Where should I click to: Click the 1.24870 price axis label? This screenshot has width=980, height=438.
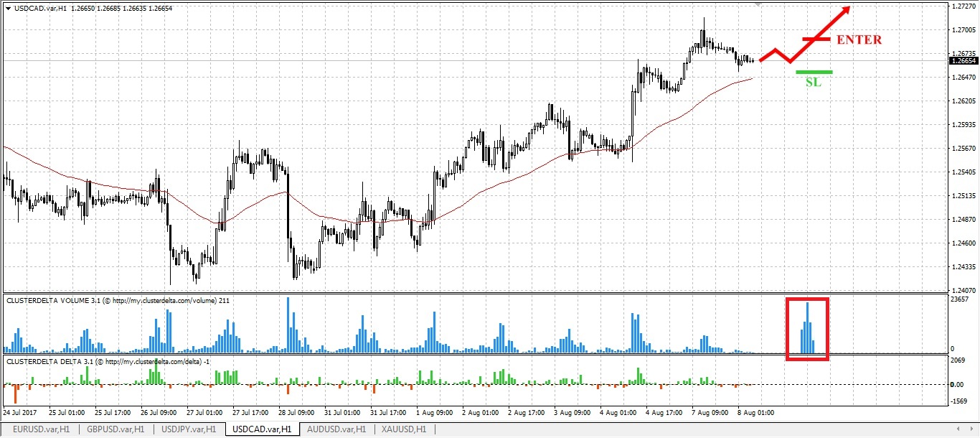point(963,220)
